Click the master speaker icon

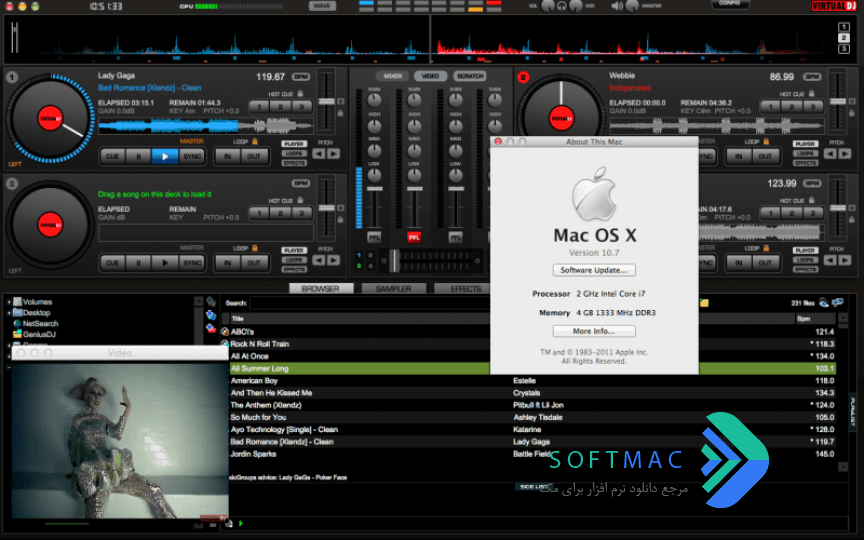[x=617, y=6]
